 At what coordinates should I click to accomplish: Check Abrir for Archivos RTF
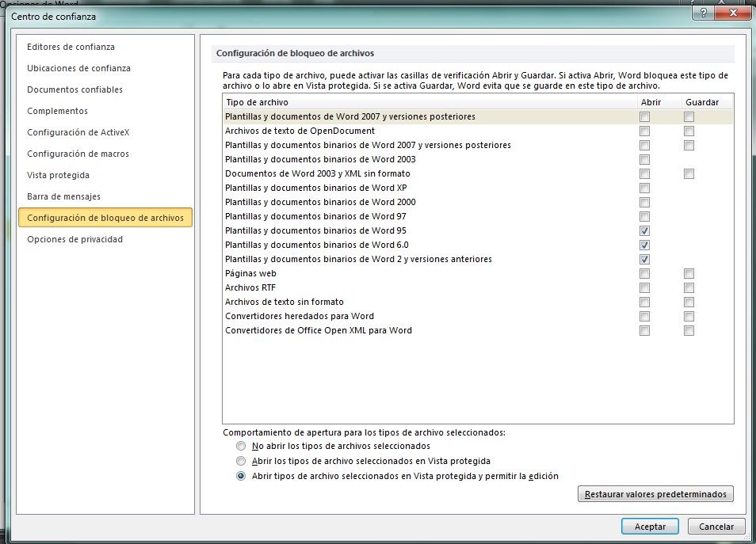click(x=644, y=287)
